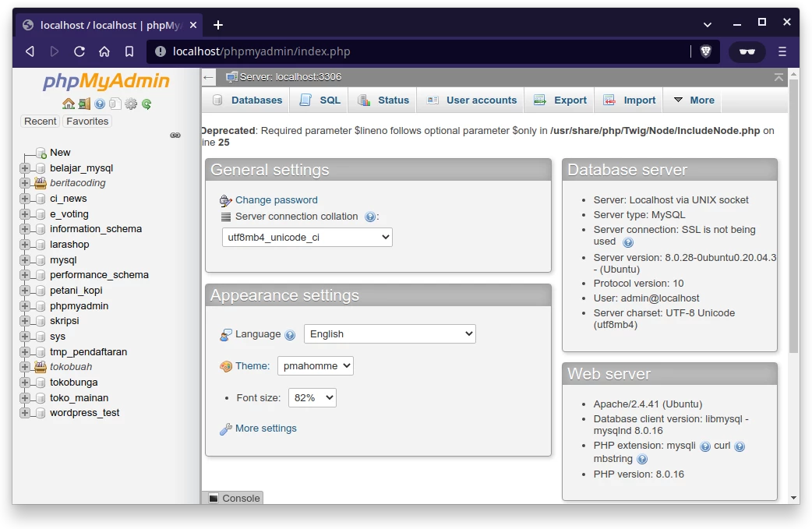Open the phpMyAdmin home page icon

pyautogui.click(x=69, y=103)
